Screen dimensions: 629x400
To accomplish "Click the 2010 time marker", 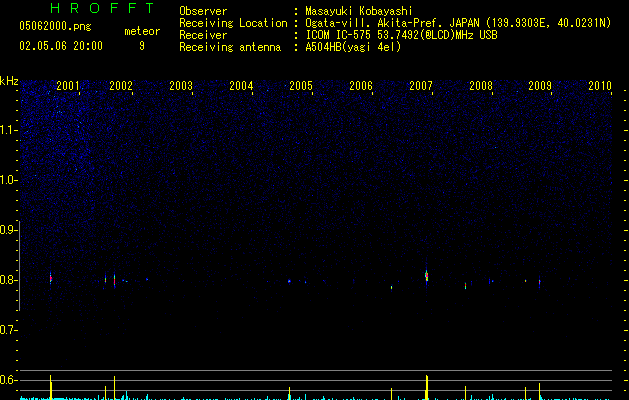I will click(x=600, y=86).
